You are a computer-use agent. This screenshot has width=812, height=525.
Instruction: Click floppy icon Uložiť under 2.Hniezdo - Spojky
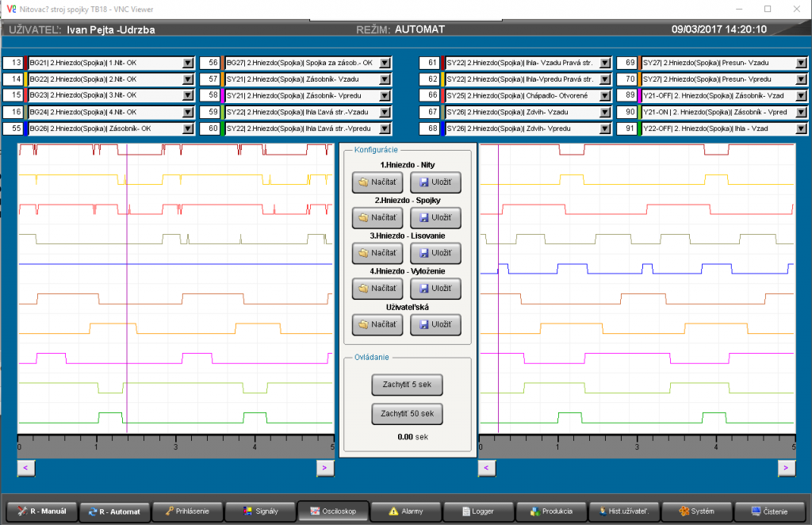[x=424, y=218]
